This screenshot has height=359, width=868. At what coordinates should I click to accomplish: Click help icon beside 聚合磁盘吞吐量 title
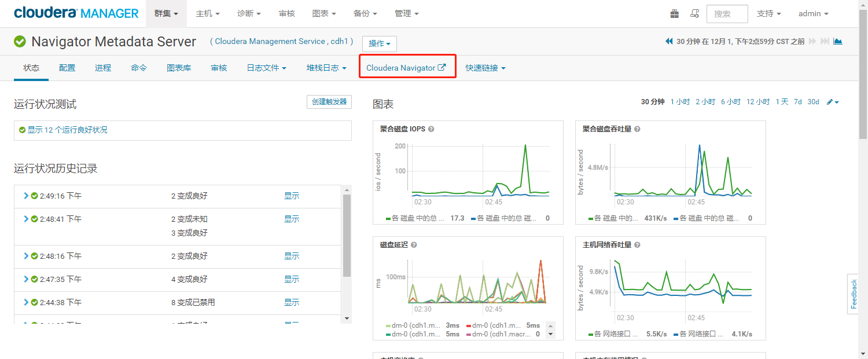coord(637,129)
